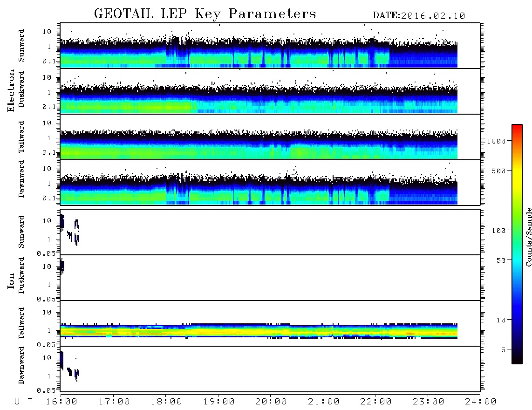Click the "10" tick of Electron Sunward panel
This screenshot has height=410, width=532.
(47, 32)
